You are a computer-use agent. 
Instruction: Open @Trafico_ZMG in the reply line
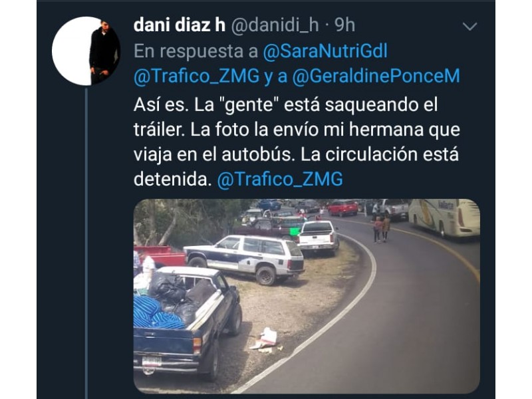[x=196, y=76]
